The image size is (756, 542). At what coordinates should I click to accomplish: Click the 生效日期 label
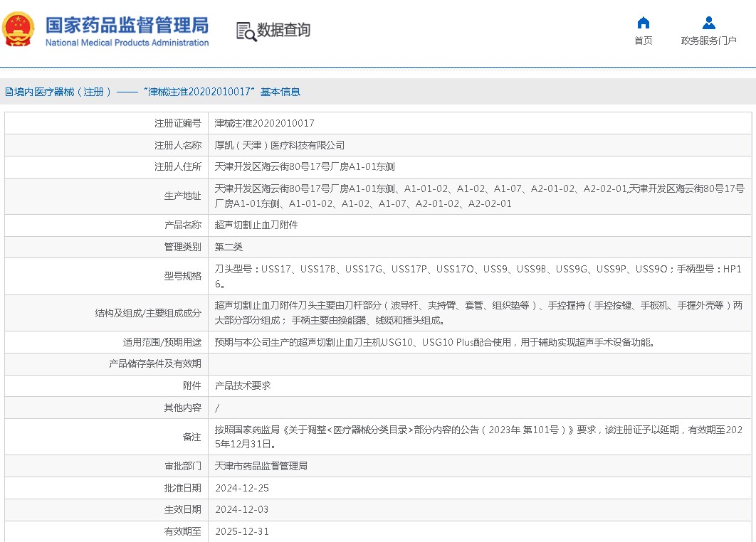[x=183, y=509]
